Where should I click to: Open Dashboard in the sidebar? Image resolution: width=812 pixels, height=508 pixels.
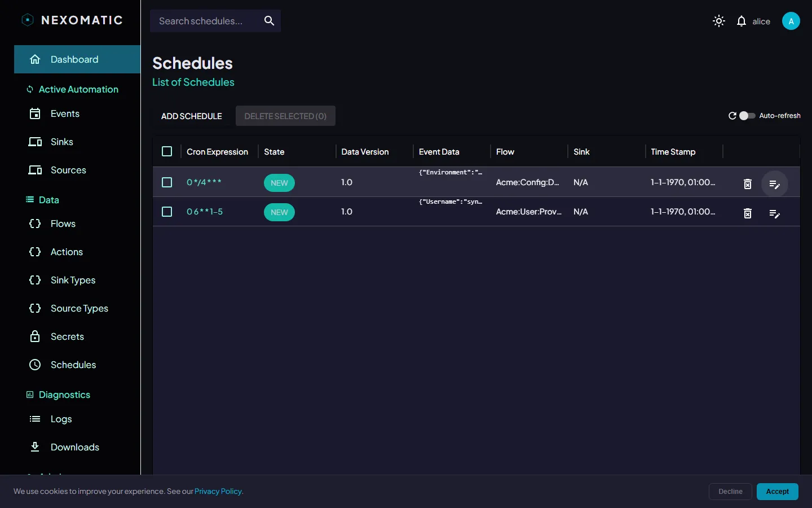(x=77, y=59)
